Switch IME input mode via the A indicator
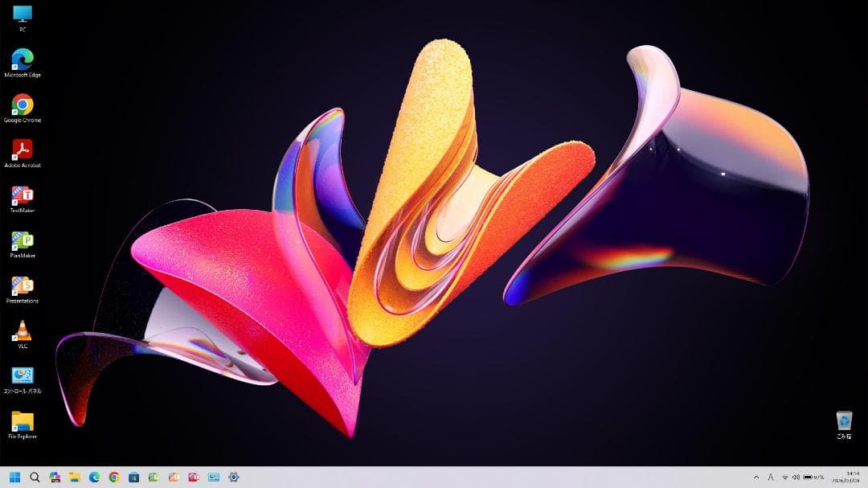Image resolution: width=868 pixels, height=488 pixels. point(771,477)
